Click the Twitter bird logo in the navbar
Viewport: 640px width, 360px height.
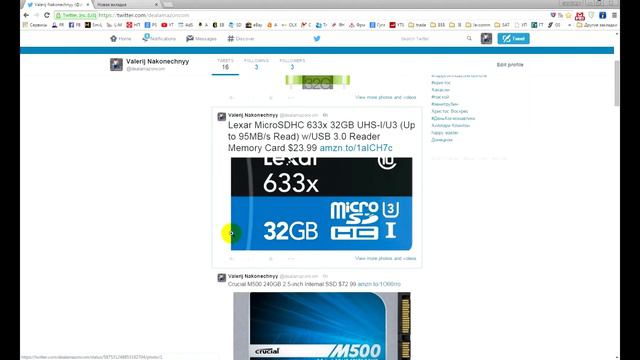point(317,38)
